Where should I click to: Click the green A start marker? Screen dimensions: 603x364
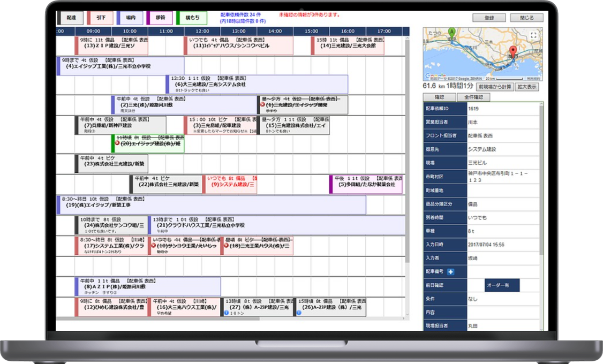pos(451,32)
